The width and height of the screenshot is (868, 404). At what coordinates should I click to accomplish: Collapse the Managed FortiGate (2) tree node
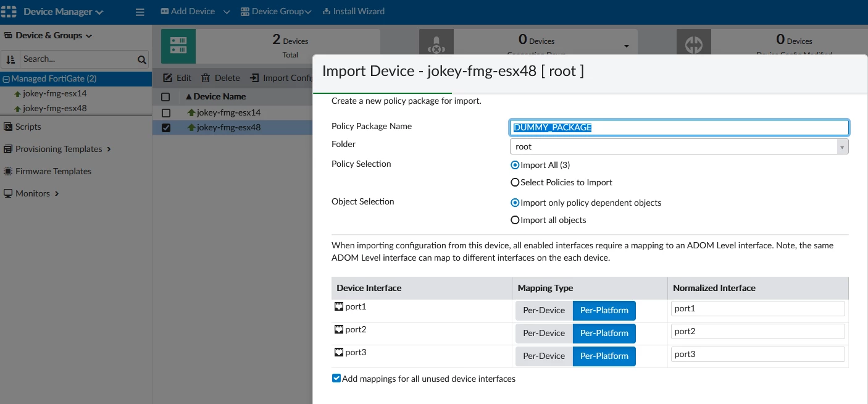tap(6, 79)
